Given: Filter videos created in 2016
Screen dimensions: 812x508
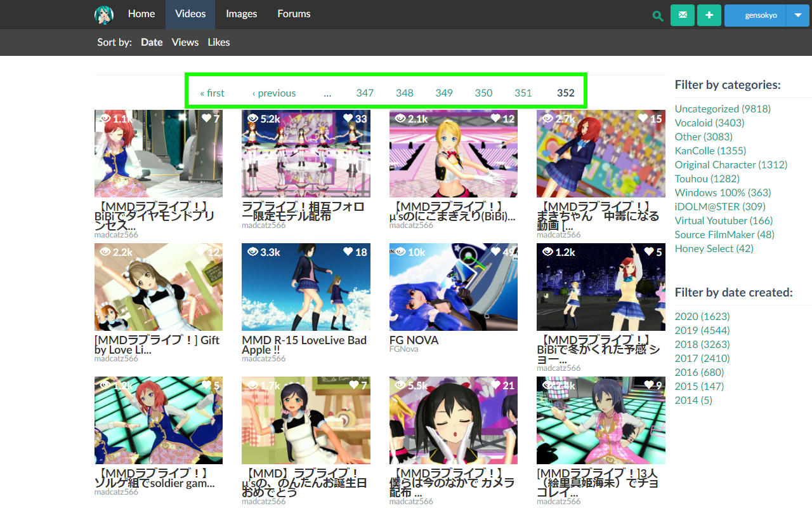Looking at the screenshot, I should [x=700, y=373].
